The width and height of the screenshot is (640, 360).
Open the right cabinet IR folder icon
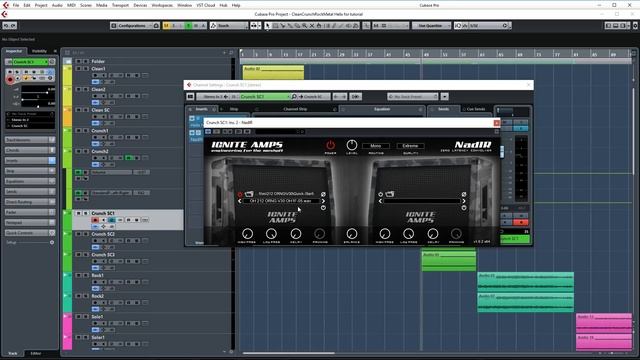point(390,194)
